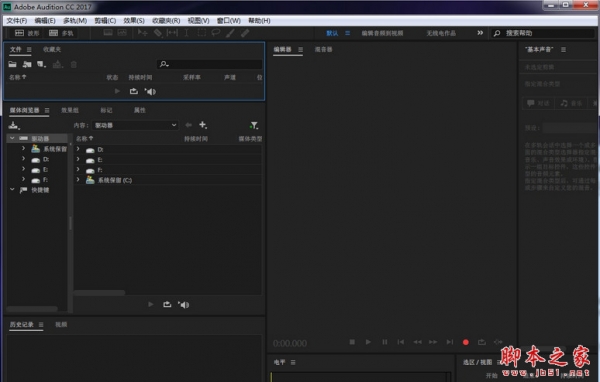Open the 基本声音 panel menu icon
The image size is (600, 382).
[x=563, y=49]
